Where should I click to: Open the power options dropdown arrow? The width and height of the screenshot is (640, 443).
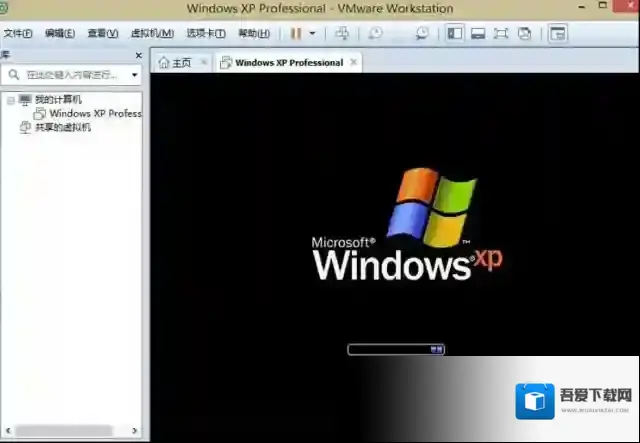(x=312, y=33)
